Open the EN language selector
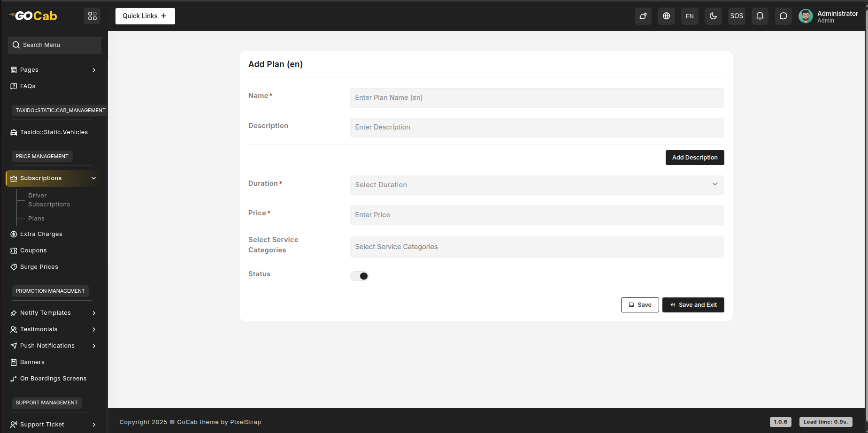 [690, 16]
